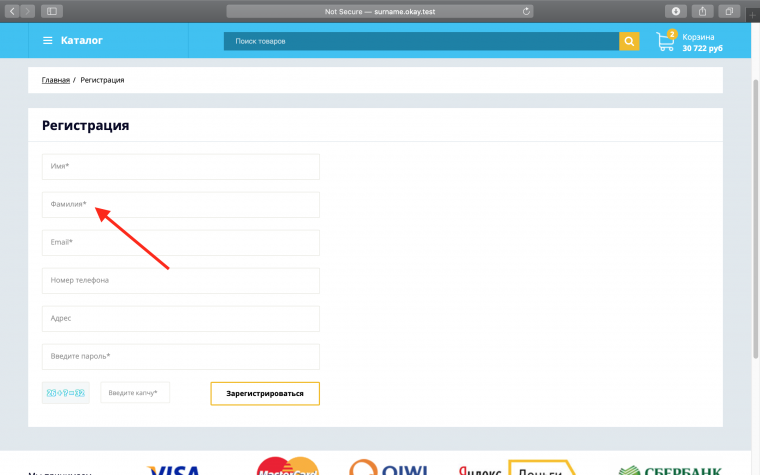Click the Поиск товаров search box
Image resolution: width=760 pixels, height=475 pixels.
(420, 41)
